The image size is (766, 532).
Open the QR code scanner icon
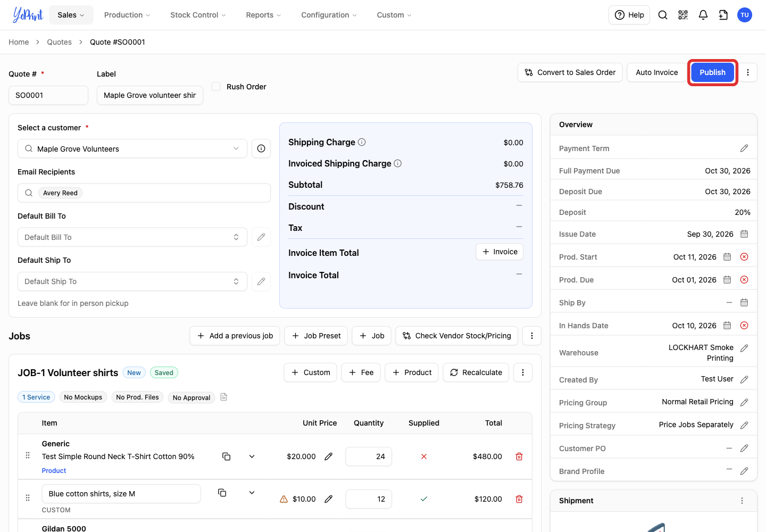pyautogui.click(x=683, y=15)
